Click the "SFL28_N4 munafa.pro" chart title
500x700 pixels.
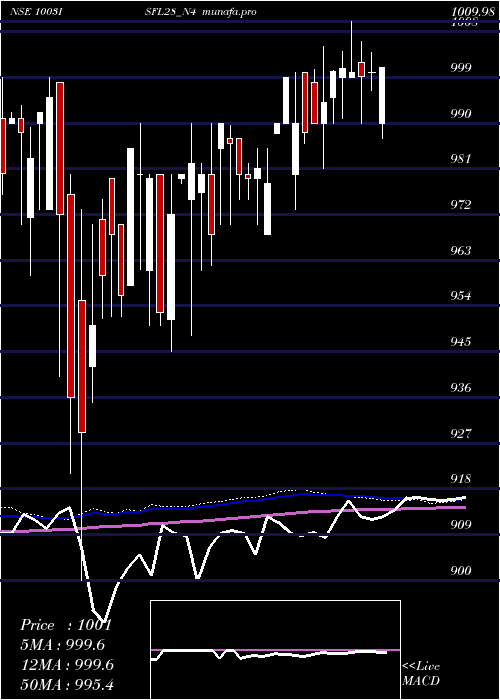[x=200, y=12]
